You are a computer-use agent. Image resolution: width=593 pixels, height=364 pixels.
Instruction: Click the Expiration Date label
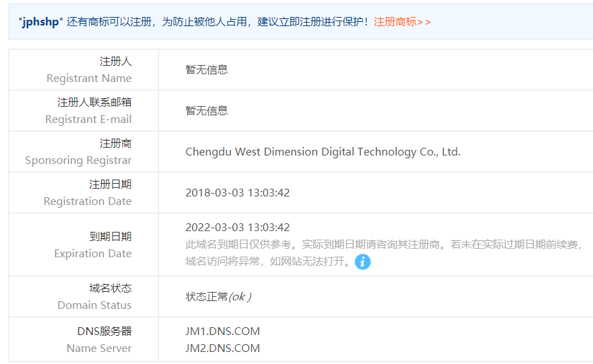point(93,254)
